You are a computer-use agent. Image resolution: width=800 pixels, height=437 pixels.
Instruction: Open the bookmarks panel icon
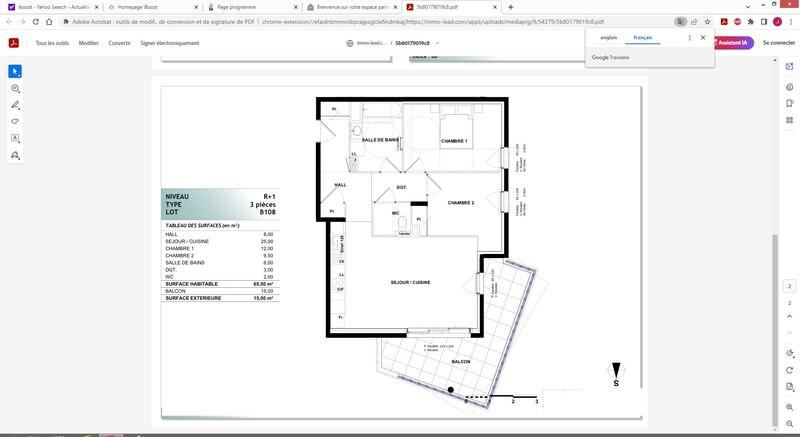[789, 107]
